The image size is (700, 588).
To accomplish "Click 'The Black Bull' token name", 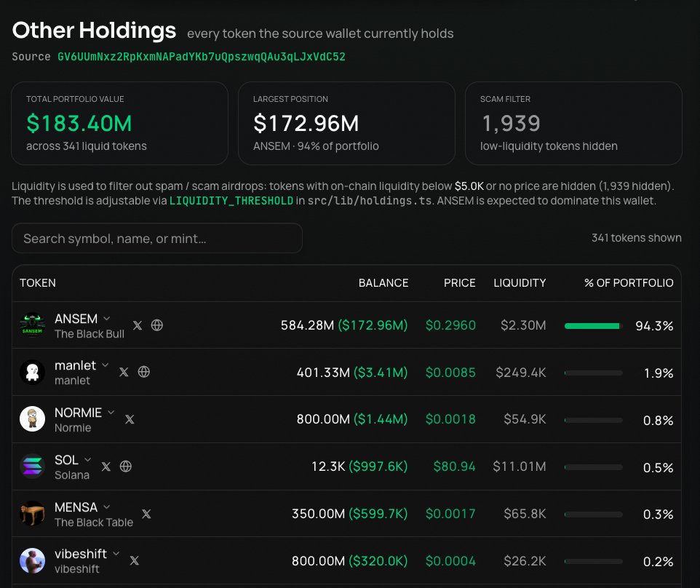I will [90, 334].
